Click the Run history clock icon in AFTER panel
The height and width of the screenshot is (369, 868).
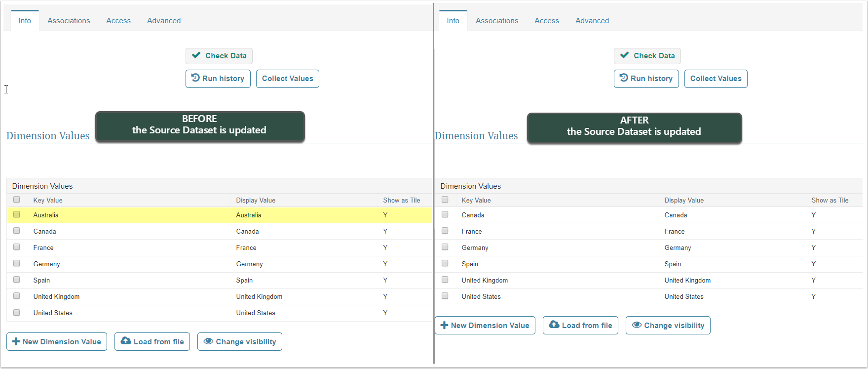click(x=624, y=78)
